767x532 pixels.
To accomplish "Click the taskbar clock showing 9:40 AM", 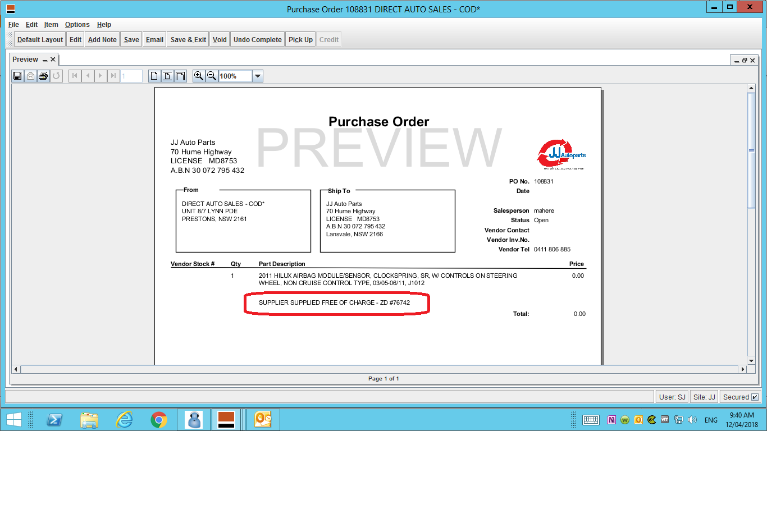I will tap(742, 420).
